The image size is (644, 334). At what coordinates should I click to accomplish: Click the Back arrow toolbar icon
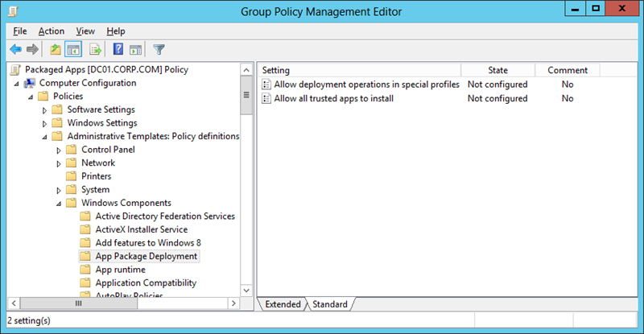[x=15, y=50]
